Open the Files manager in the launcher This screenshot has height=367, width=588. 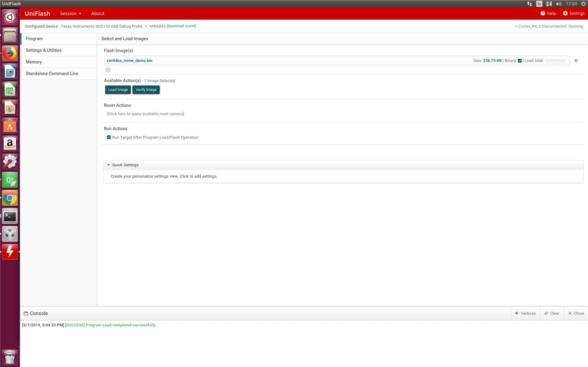(x=10, y=35)
